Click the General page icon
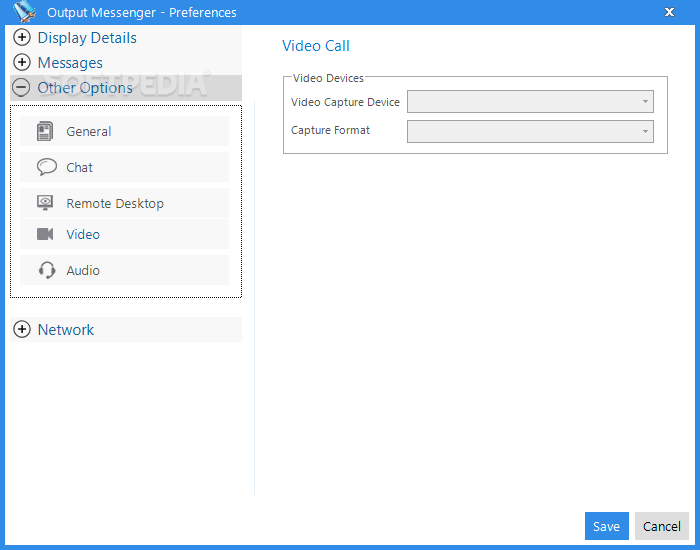 [x=45, y=131]
